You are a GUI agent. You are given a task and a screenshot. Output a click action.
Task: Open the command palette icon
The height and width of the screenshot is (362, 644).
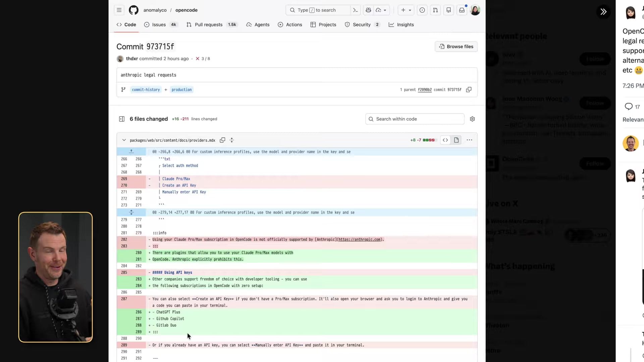pos(355,10)
